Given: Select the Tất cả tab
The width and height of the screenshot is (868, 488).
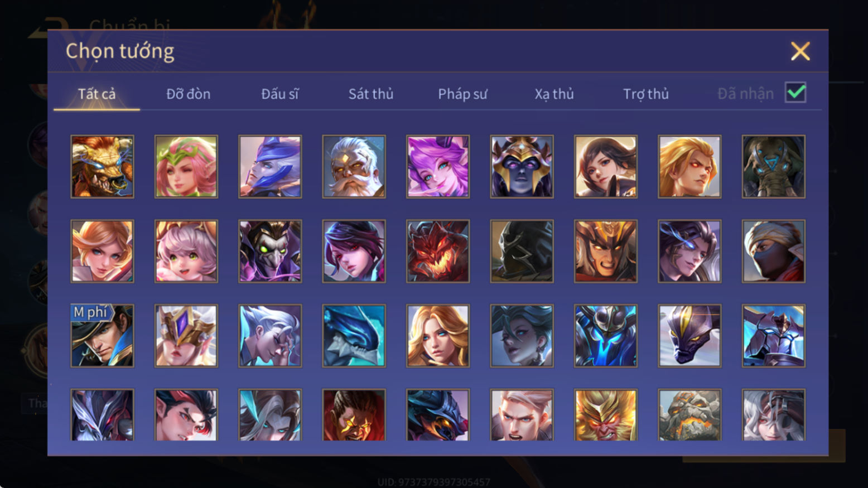Looking at the screenshot, I should [x=97, y=94].
